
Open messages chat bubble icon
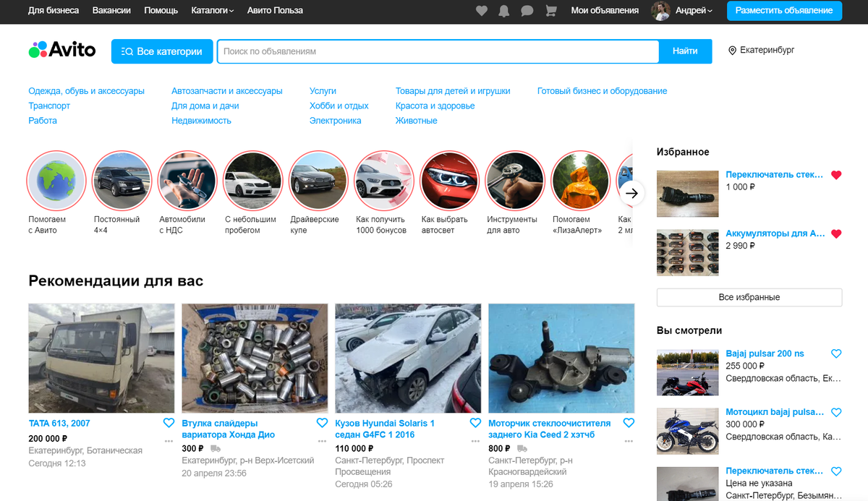coord(527,11)
